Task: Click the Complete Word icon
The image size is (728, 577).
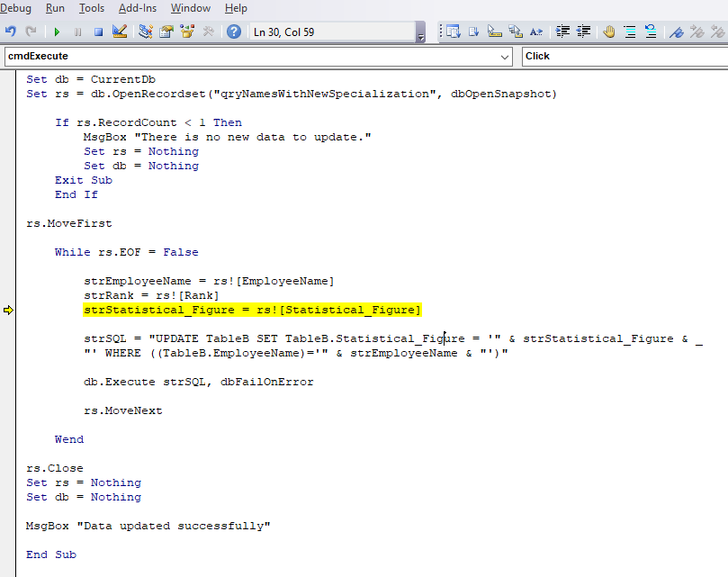Action: pos(536,32)
